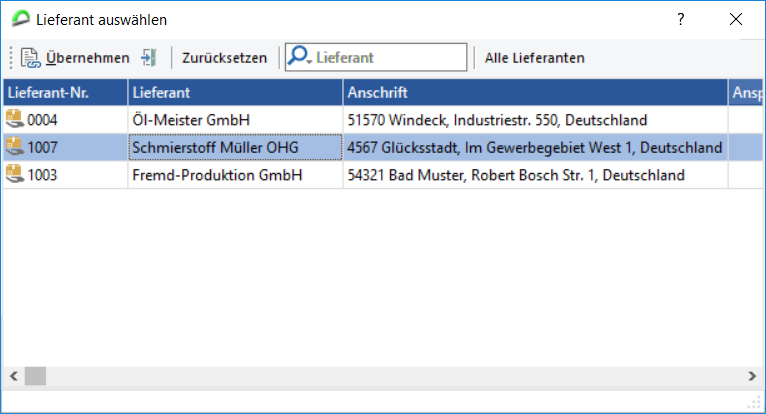Click the horizontal scrollbar thumb
Image resolution: width=766 pixels, height=414 pixels.
[35, 376]
